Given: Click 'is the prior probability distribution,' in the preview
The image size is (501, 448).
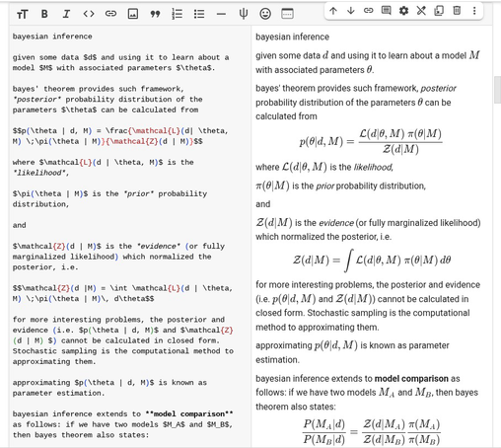Looking at the screenshot, I should (x=359, y=187).
